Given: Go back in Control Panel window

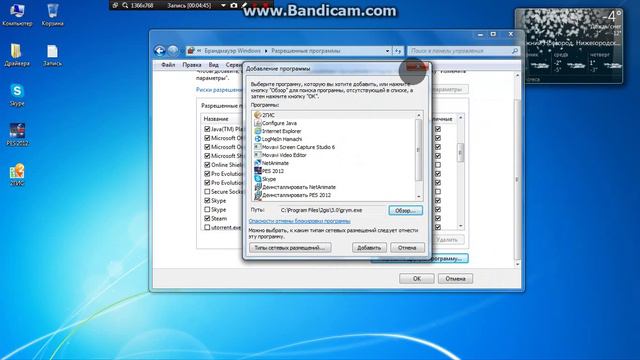Looking at the screenshot, I should point(160,51).
